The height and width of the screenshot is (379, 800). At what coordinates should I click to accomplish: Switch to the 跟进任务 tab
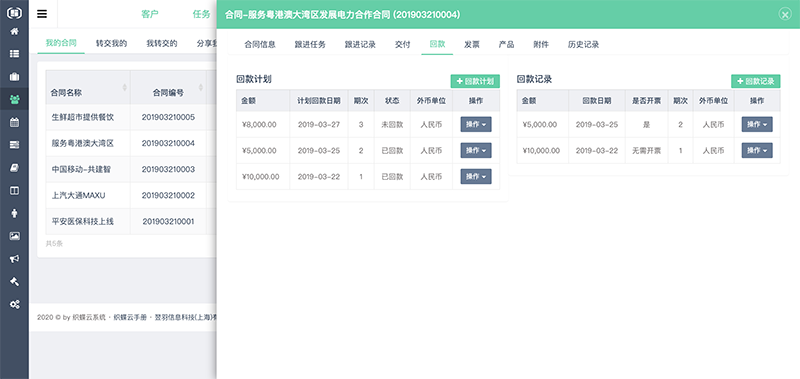(x=310, y=44)
